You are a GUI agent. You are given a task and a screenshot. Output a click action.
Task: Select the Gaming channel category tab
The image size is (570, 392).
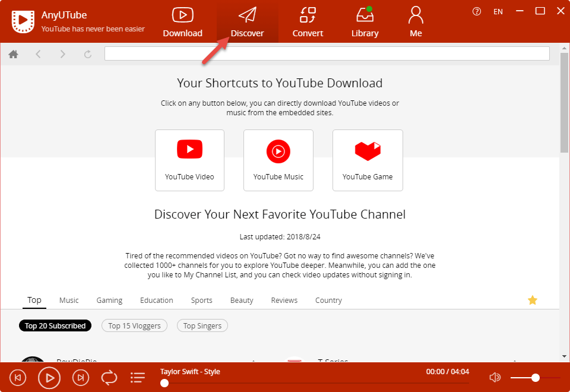(109, 301)
